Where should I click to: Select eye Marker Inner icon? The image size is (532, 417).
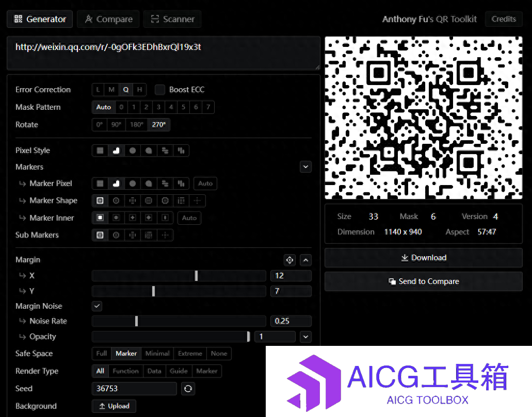point(165,218)
